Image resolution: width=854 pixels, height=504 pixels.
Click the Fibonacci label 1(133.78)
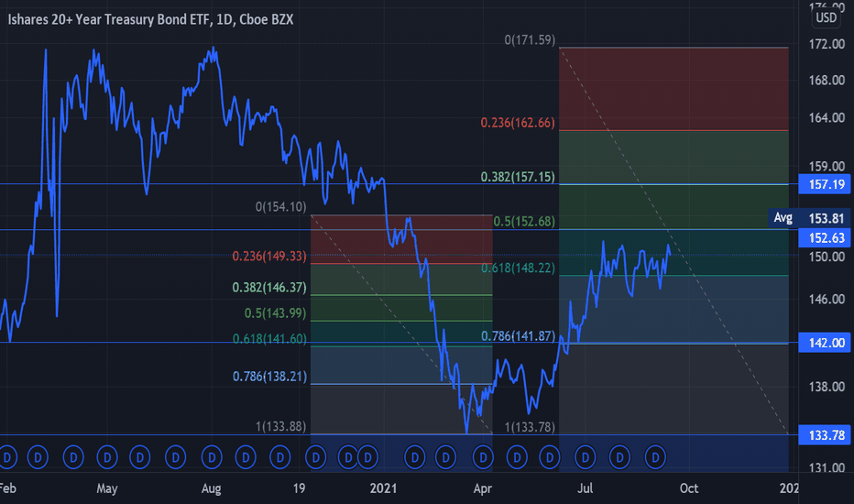(530, 427)
